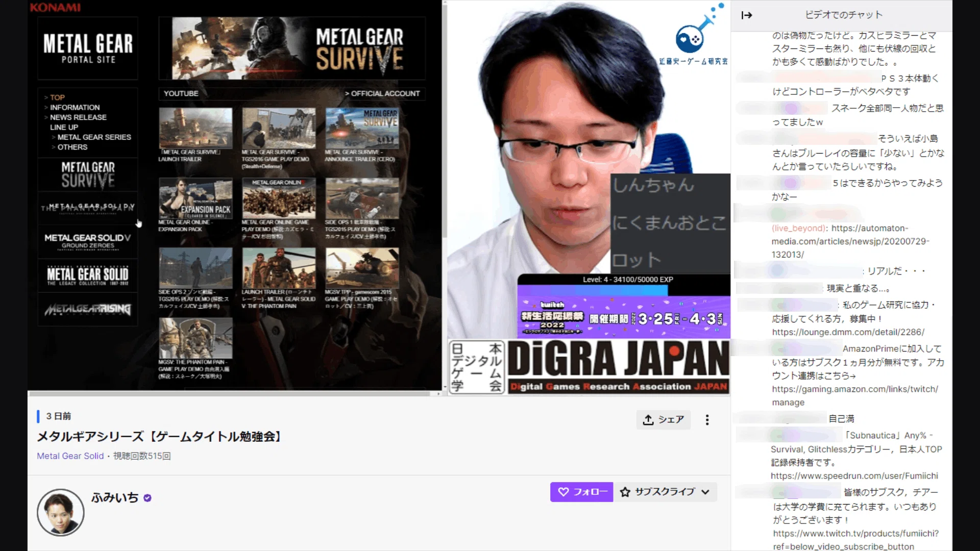Click the Metal Gear Rising sidebar banner
980x551 pixels.
pyautogui.click(x=88, y=309)
